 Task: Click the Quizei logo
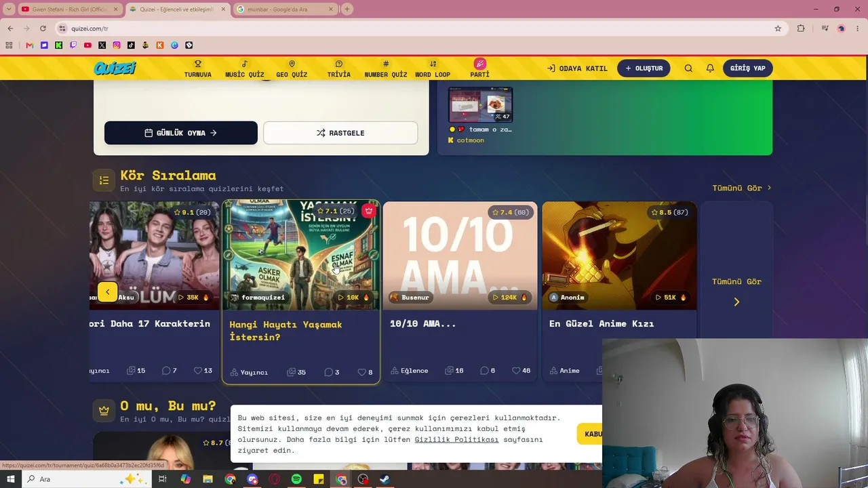click(x=115, y=68)
